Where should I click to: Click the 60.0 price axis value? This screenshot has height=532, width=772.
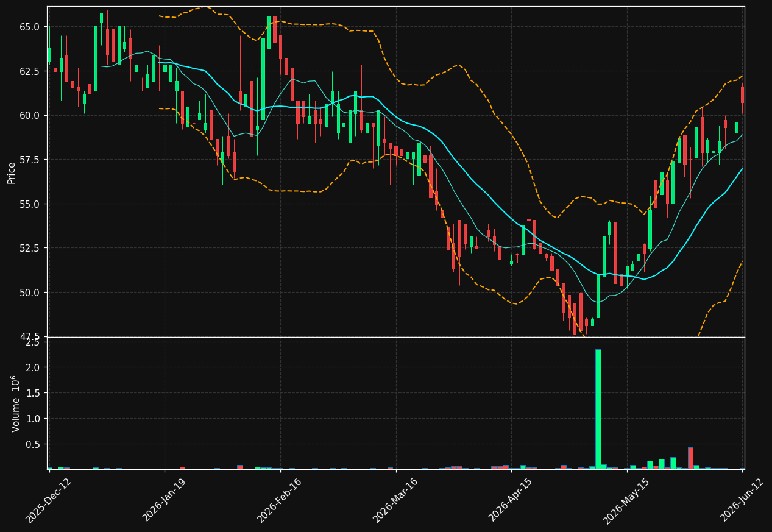pos(29,115)
